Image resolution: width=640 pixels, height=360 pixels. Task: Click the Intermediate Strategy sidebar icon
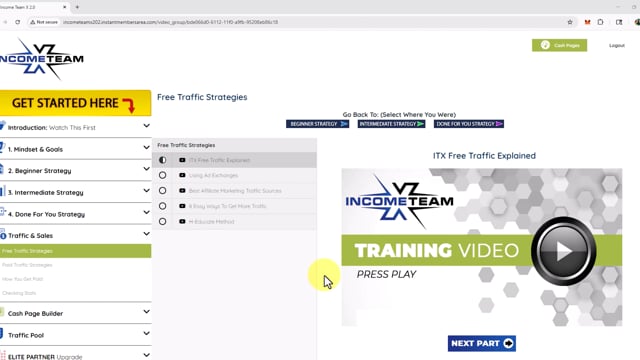click(2, 191)
